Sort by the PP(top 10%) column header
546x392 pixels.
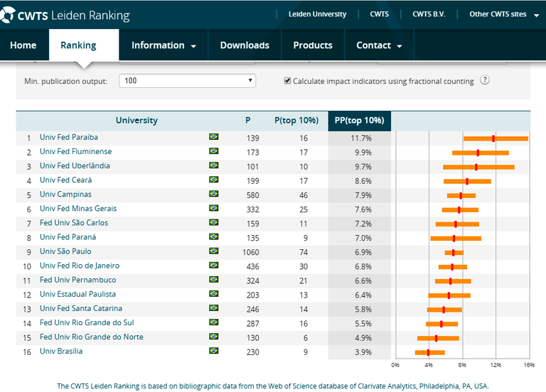coord(359,121)
